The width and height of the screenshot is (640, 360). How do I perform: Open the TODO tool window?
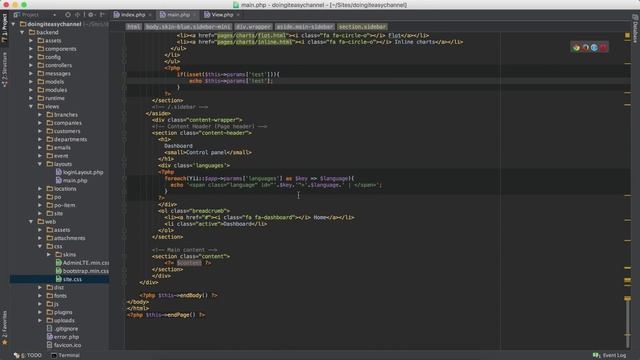pyautogui.click(x=28, y=356)
